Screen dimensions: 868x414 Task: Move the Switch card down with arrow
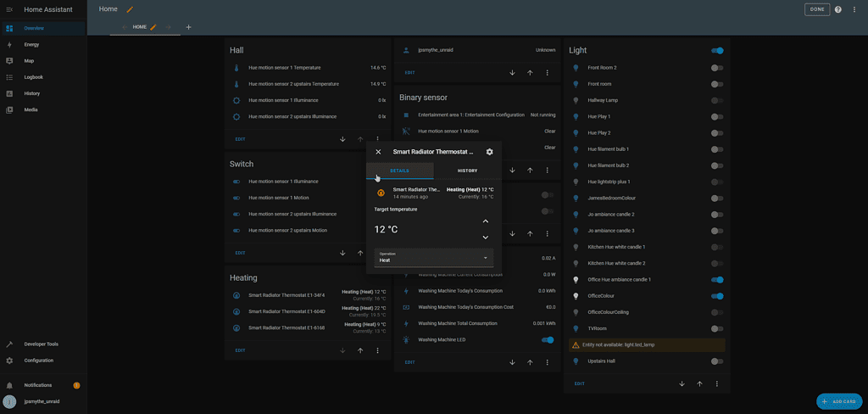[342, 253]
